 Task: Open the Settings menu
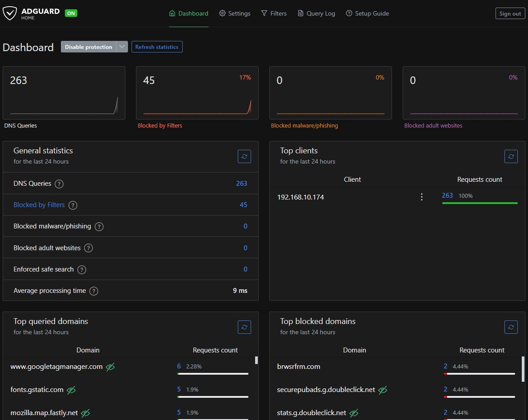coord(235,13)
